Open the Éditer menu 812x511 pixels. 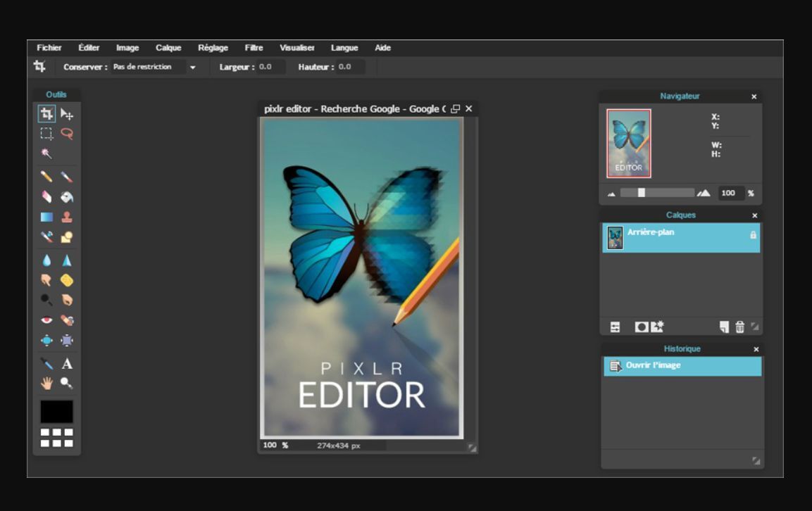pos(89,48)
